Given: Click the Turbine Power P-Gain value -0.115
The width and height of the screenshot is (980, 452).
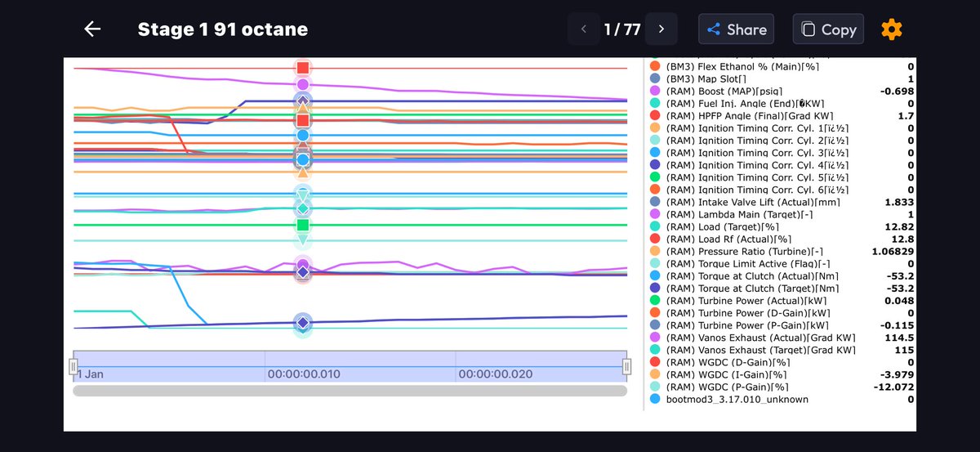Looking at the screenshot, I should point(898,325).
